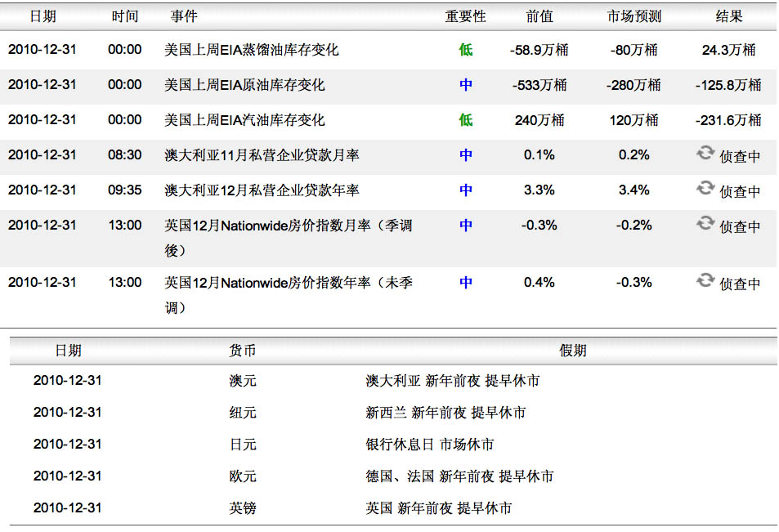Click result value 24.3万桶
This screenshot has height=532, width=779.
click(729, 50)
